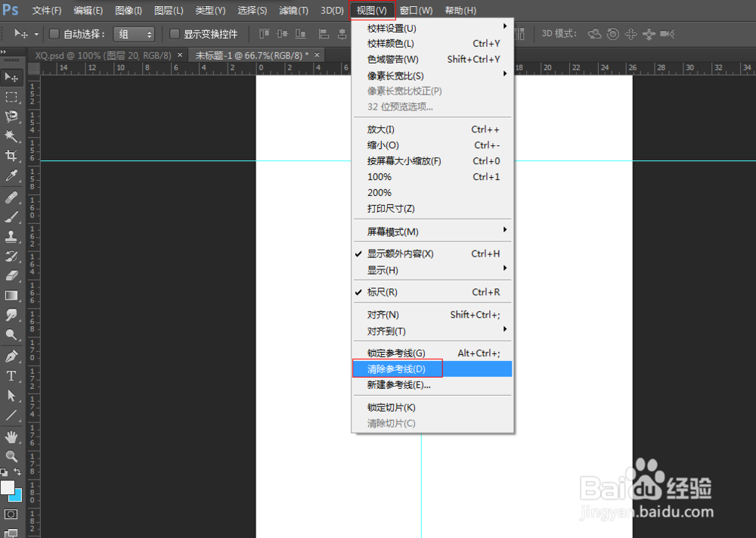Image resolution: width=756 pixels, height=538 pixels.
Task: Select the Smudge tool
Action: [11, 315]
